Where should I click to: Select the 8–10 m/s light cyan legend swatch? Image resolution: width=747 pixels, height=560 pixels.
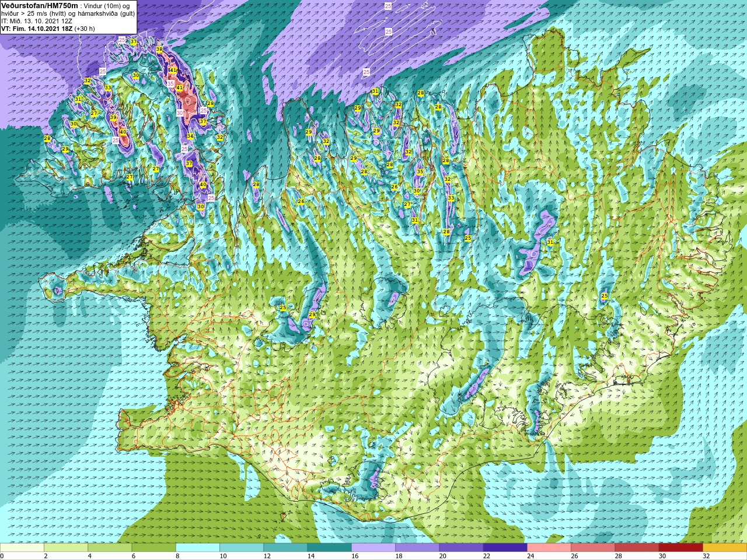(198, 548)
